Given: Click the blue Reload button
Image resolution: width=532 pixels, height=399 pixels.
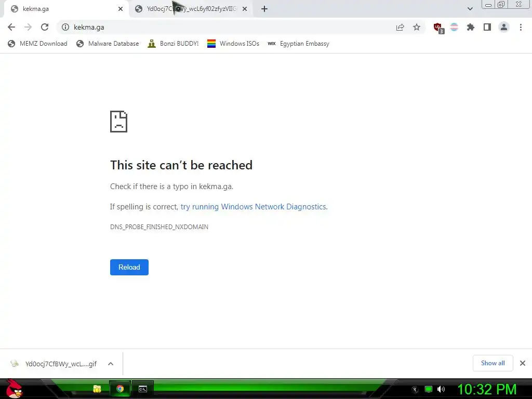Looking at the screenshot, I should [x=129, y=268].
